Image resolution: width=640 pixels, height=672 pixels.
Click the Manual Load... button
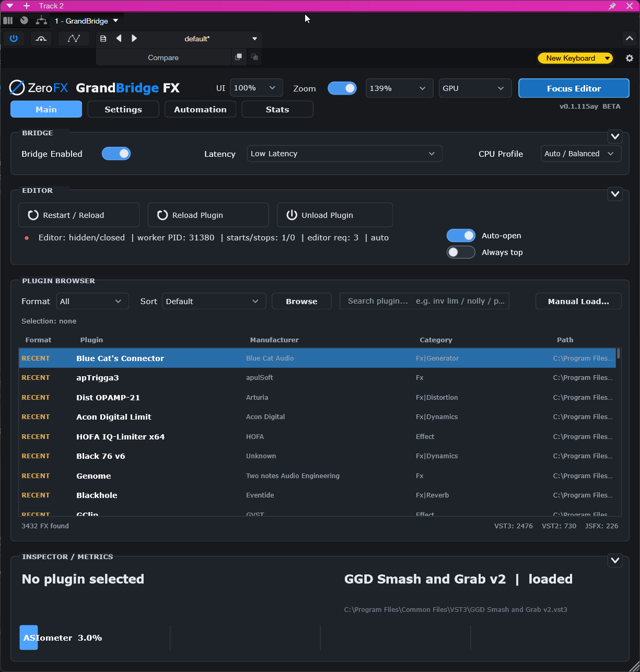click(x=578, y=301)
